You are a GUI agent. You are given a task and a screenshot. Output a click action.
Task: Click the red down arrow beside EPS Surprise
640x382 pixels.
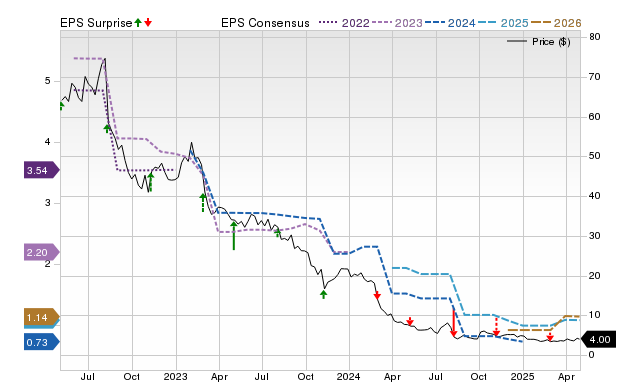pos(148,23)
